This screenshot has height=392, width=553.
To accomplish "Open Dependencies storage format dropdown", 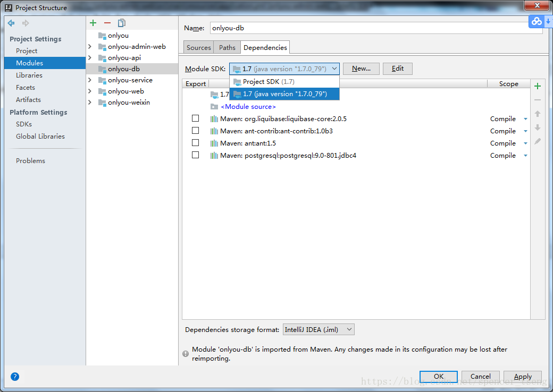I will [319, 330].
